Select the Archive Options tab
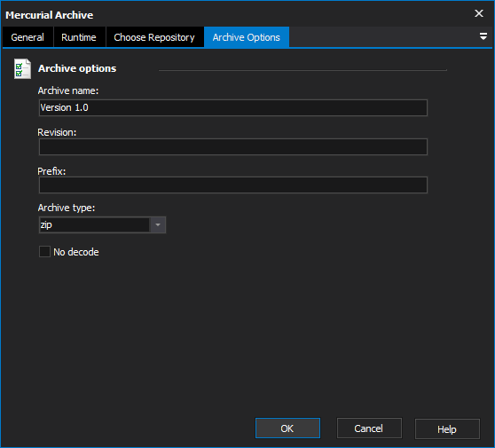Viewport: 495px width, 448px height. tap(247, 37)
